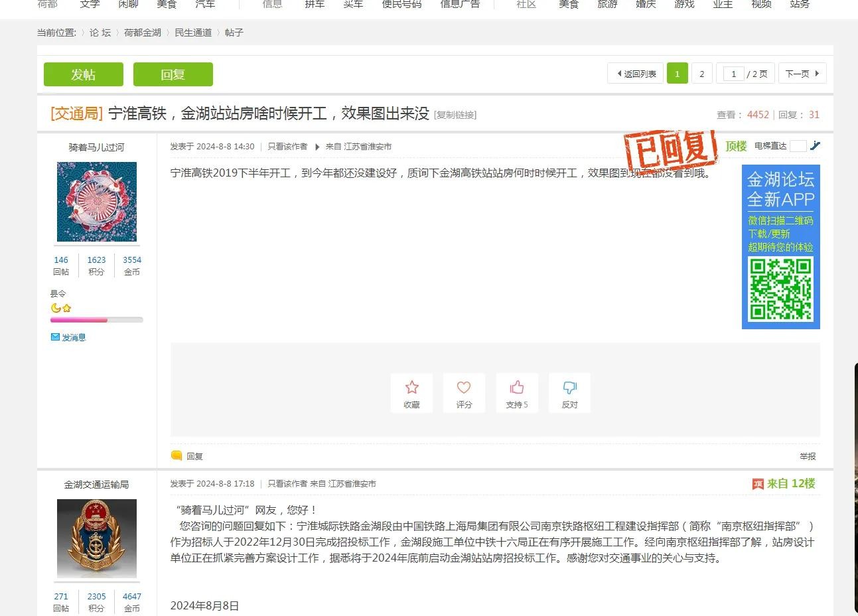Click the star 收藏 favorite icon
The width and height of the screenshot is (858, 616).
point(411,388)
